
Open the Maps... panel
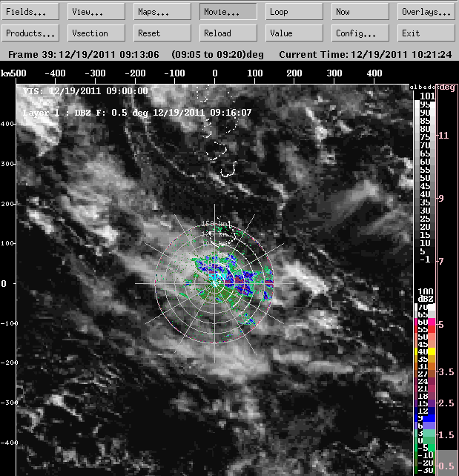tap(162, 12)
